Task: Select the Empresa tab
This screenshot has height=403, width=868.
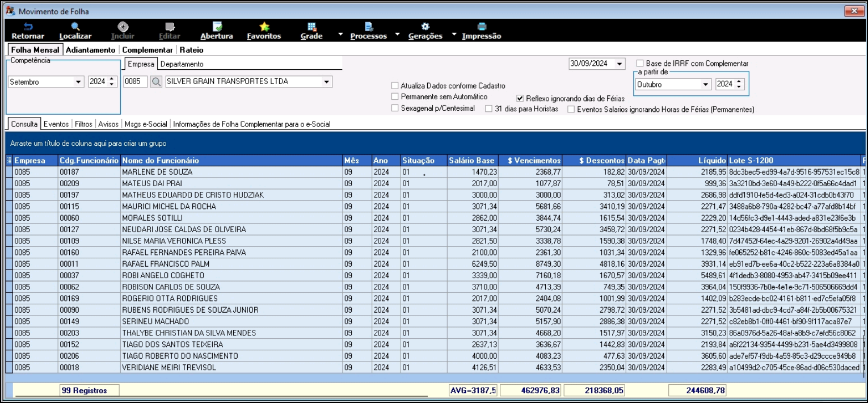Action: pos(140,64)
